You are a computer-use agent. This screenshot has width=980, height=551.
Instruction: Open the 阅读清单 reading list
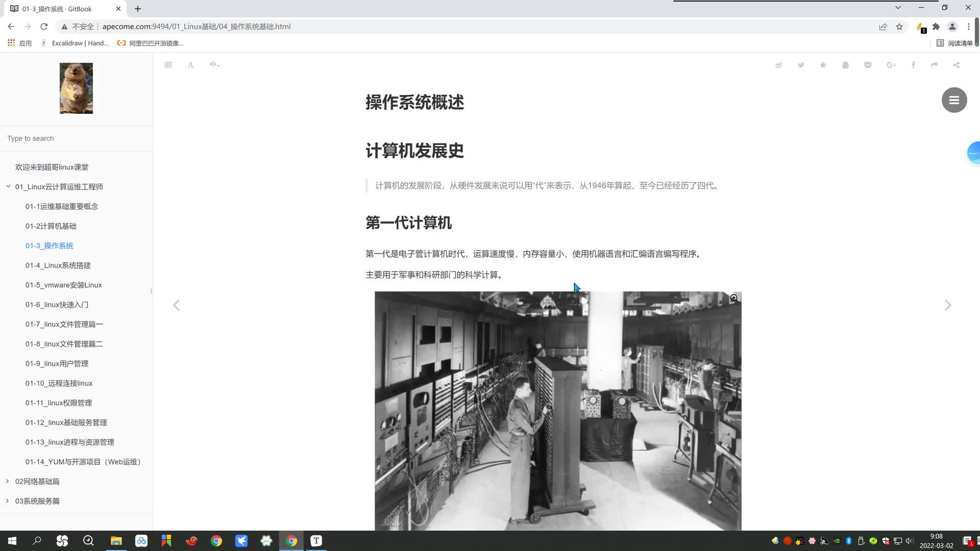[954, 43]
